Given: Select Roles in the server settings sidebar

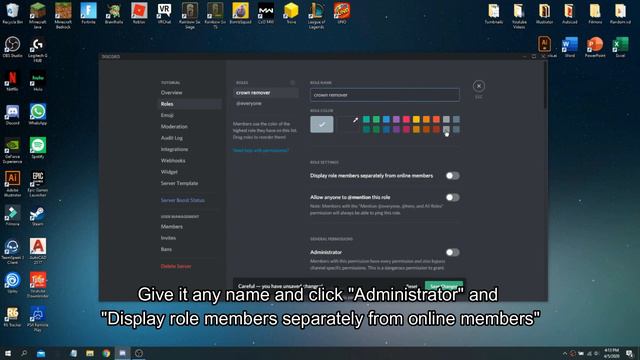Looking at the screenshot, I should [190, 104].
